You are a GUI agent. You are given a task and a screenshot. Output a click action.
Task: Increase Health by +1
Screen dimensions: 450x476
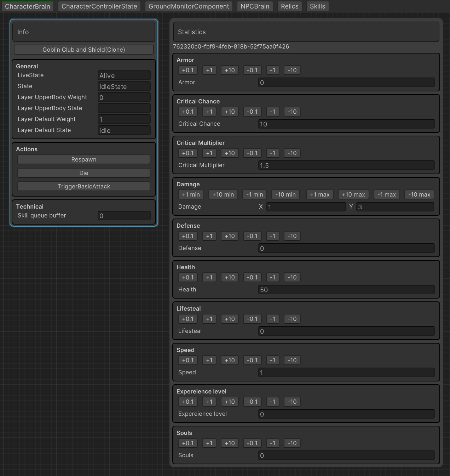coord(209,277)
